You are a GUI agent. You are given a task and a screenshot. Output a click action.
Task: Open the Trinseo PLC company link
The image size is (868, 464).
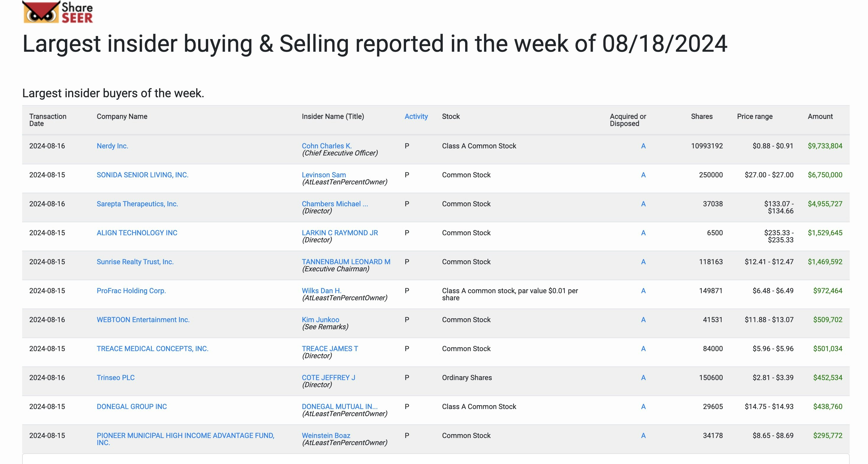115,378
